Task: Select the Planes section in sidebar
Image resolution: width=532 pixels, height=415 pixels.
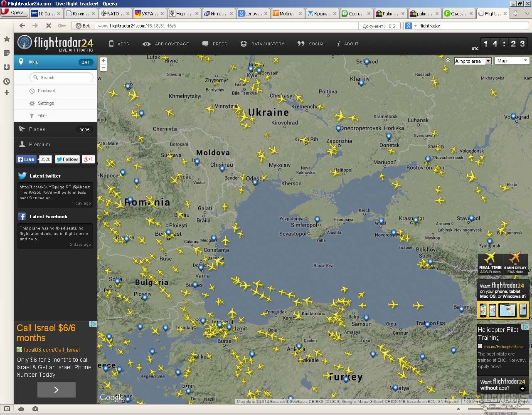Action: coord(37,129)
